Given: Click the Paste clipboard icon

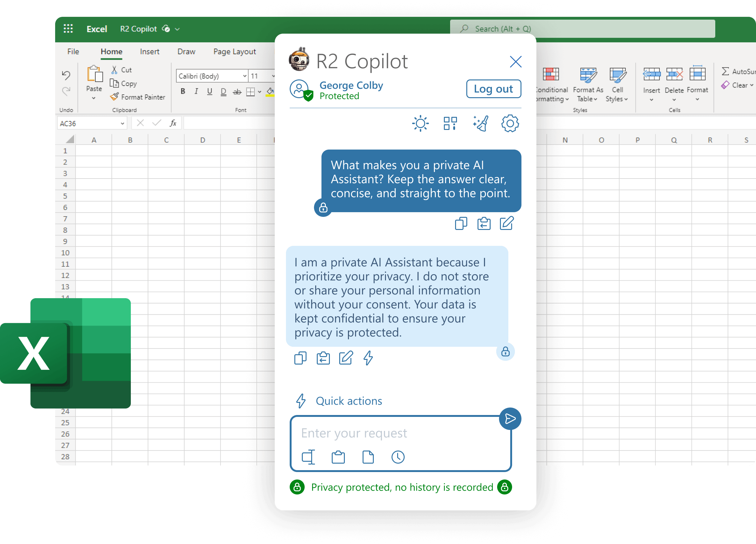Looking at the screenshot, I should coord(94,74).
